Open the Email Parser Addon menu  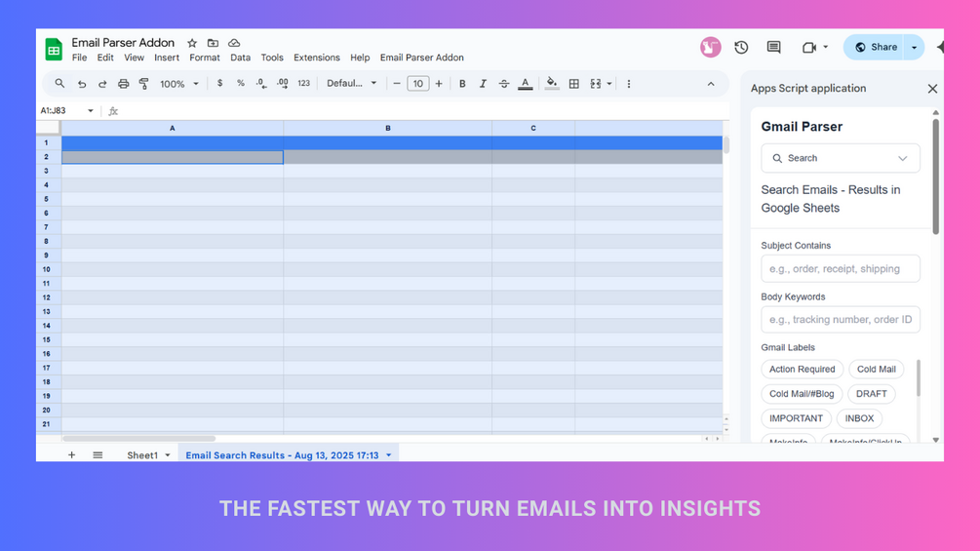pos(422,58)
